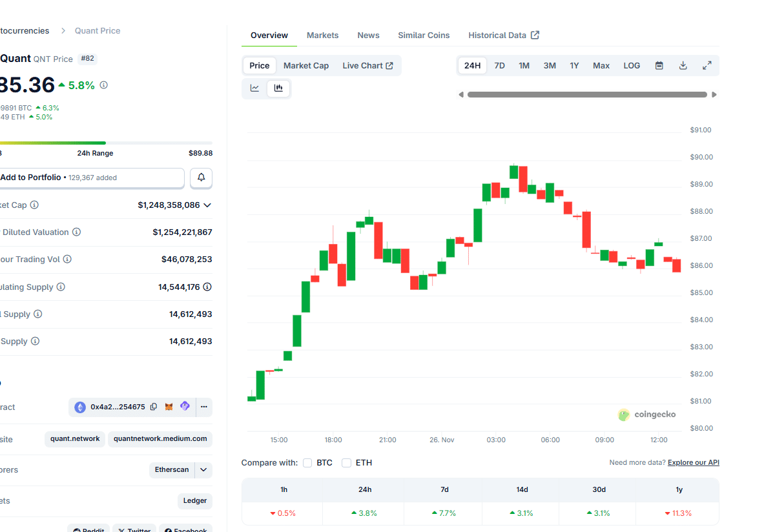Show more contract options via three dots
Image resolution: width=775 pixels, height=532 pixels.
[x=203, y=407]
